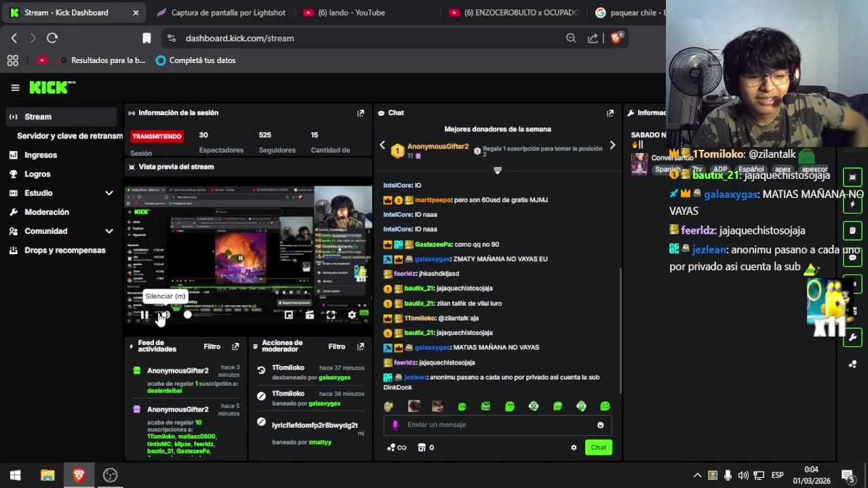This screenshot has height=488, width=868.
Task: Expand the Comunidad menu
Action: 62,230
